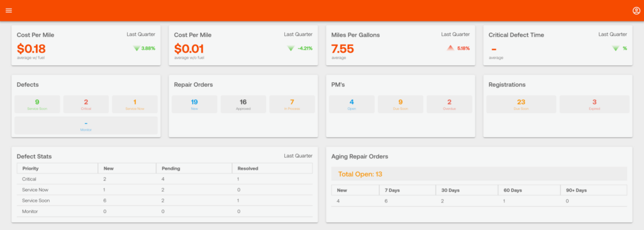Open the Monitor defects tile

(86, 125)
